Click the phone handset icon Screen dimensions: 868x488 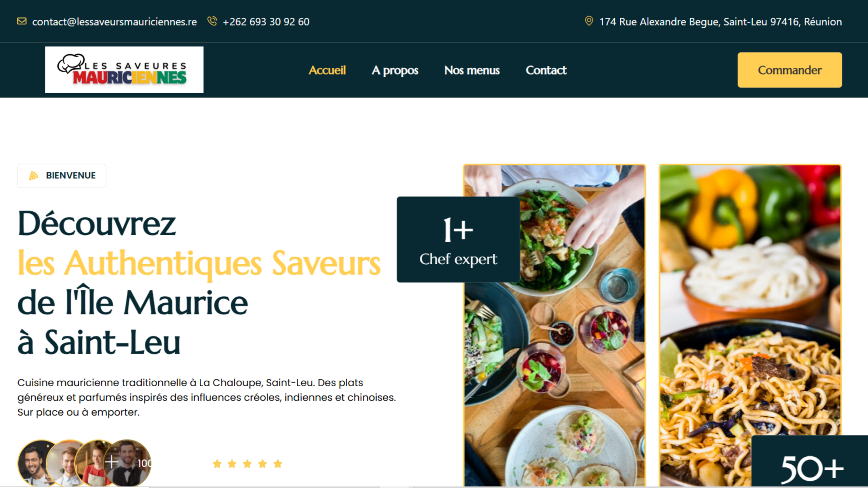coord(212,21)
